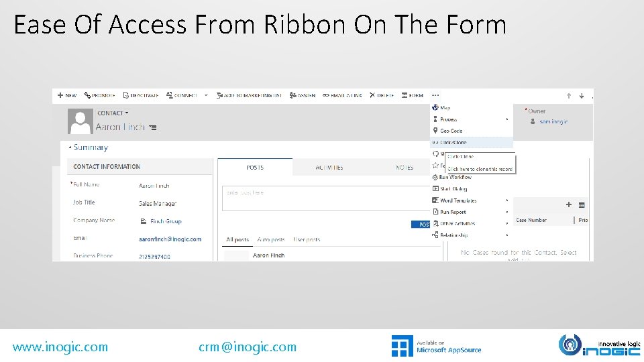
Task: Select Map from overflow menu
Action: tap(471, 107)
